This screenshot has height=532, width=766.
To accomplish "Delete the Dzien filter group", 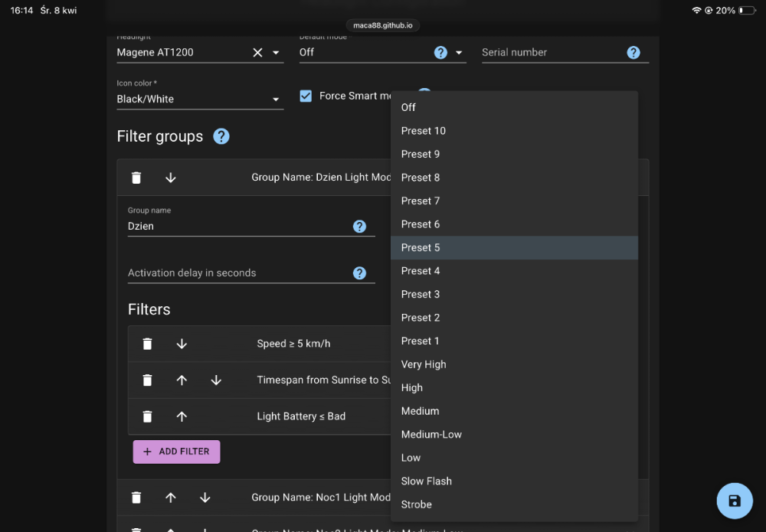I will pos(136,178).
